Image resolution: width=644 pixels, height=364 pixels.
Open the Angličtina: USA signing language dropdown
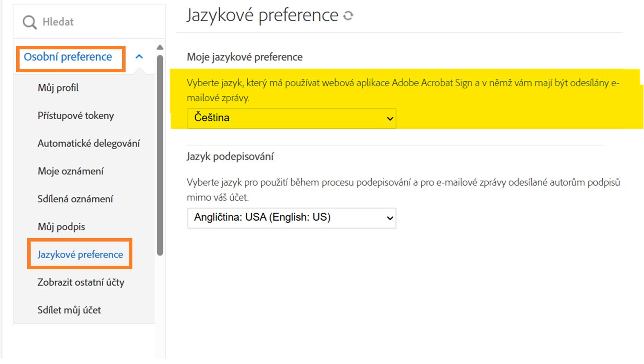[292, 218]
